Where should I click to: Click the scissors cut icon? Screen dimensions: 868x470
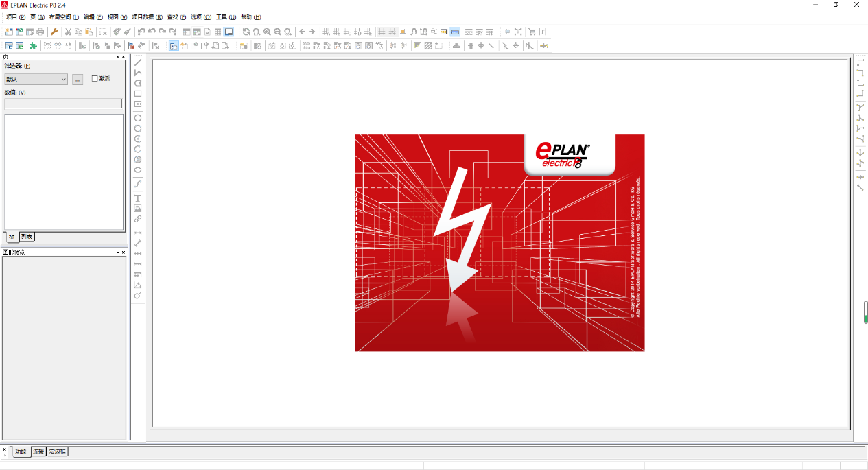click(68, 32)
